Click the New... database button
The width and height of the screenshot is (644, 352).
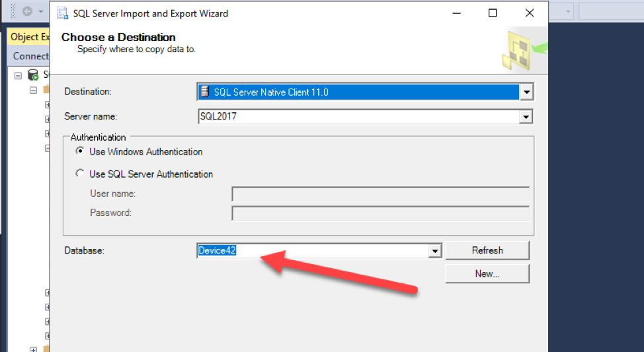point(487,273)
